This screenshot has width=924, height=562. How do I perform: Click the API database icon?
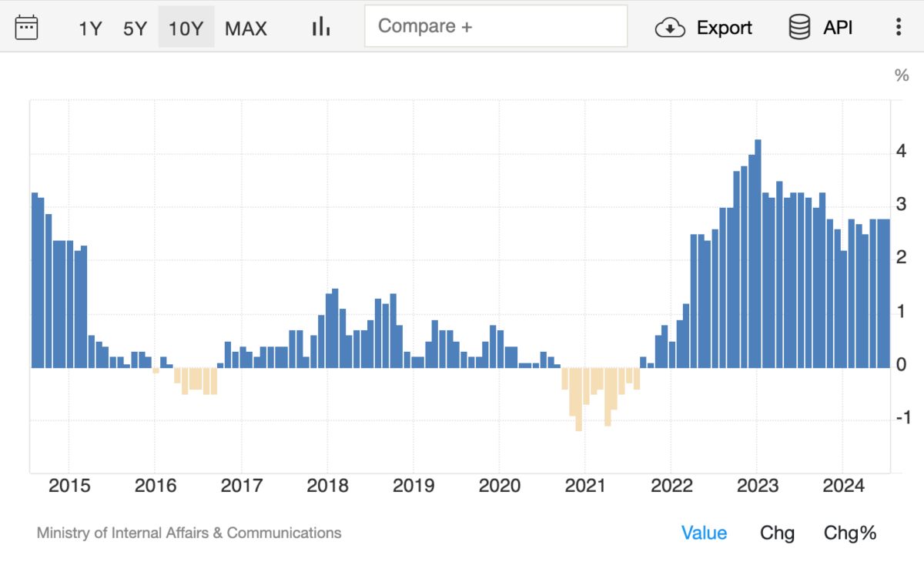point(798,27)
